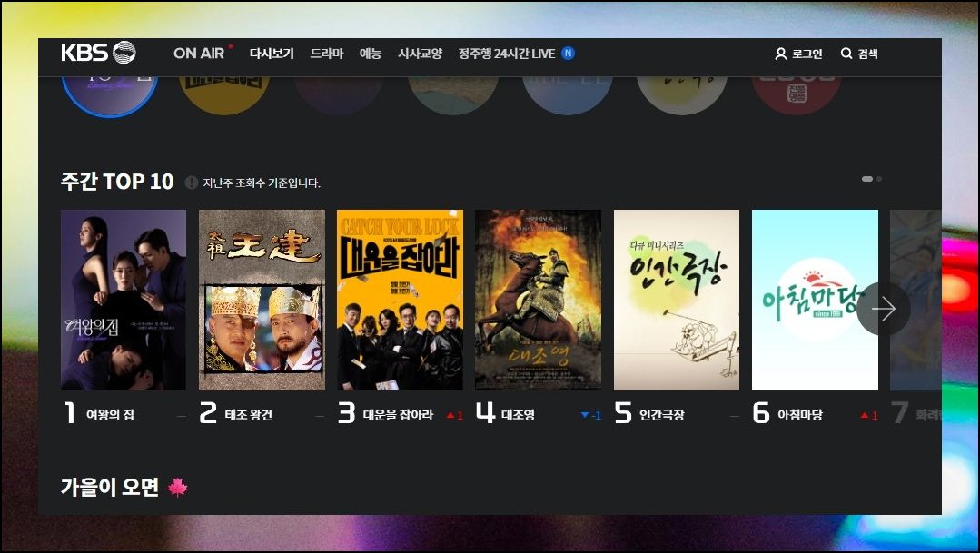Viewport: 980px width, 553px height.
Task: Open 정주행 24시간 LIVE
Action: click(506, 53)
